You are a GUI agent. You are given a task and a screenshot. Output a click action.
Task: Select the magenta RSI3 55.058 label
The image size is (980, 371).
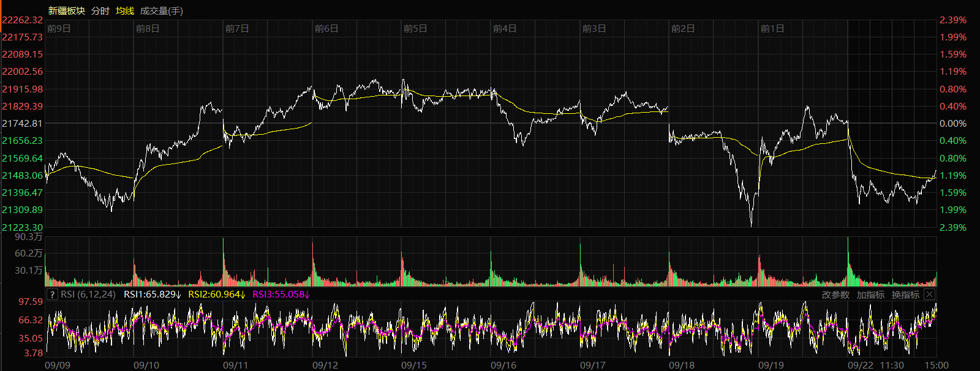(x=281, y=294)
